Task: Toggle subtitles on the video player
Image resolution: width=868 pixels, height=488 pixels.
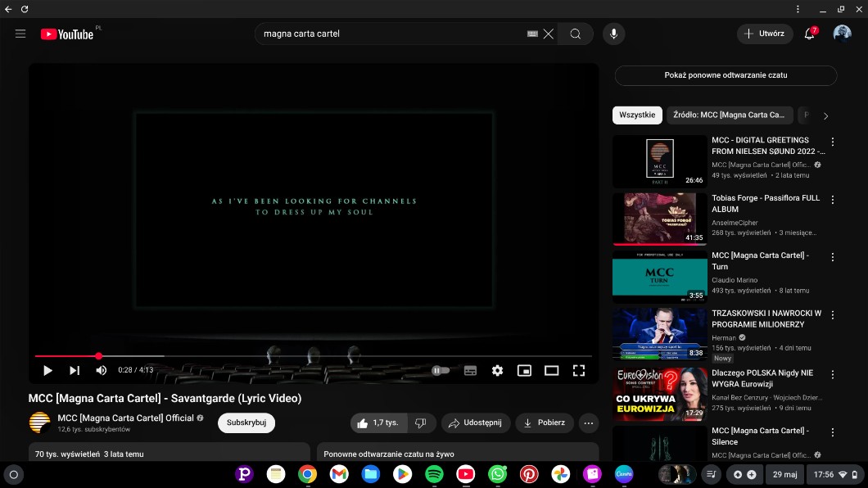Action: pos(470,370)
